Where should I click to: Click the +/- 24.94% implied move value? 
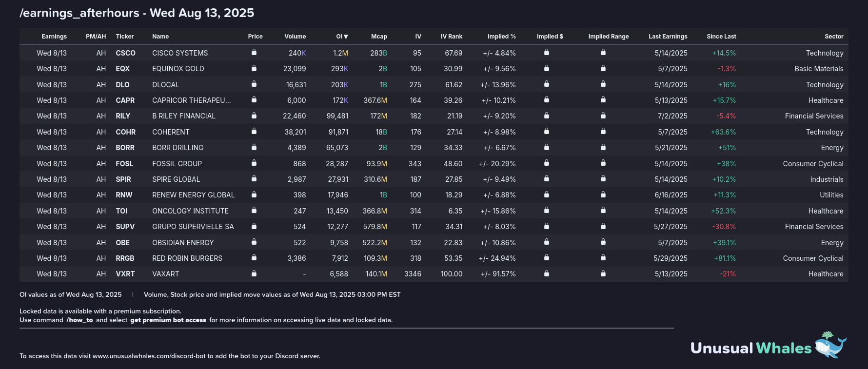(497, 258)
